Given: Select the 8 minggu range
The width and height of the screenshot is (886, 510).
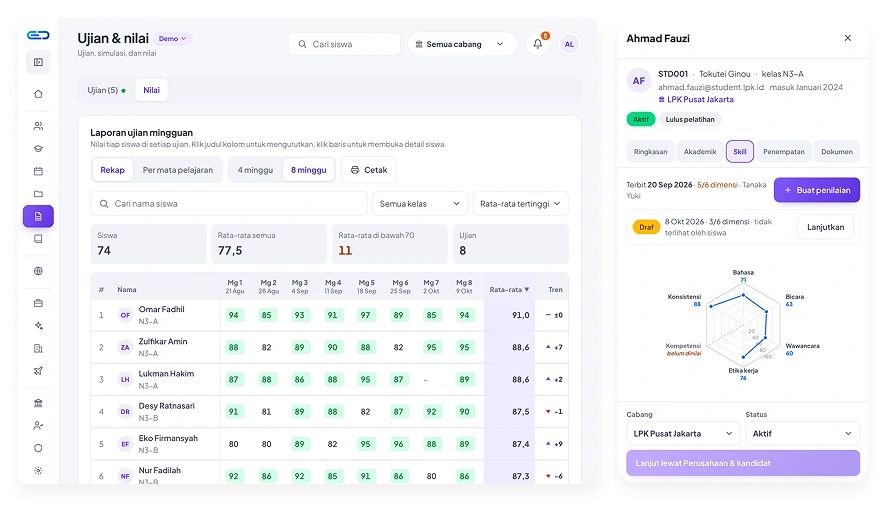Looking at the screenshot, I should (309, 170).
